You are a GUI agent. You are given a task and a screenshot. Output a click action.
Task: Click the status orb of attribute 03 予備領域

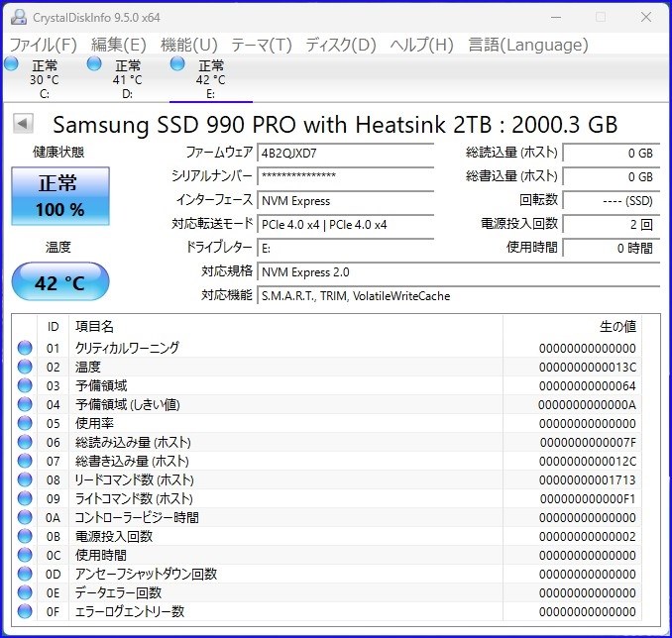tap(25, 385)
